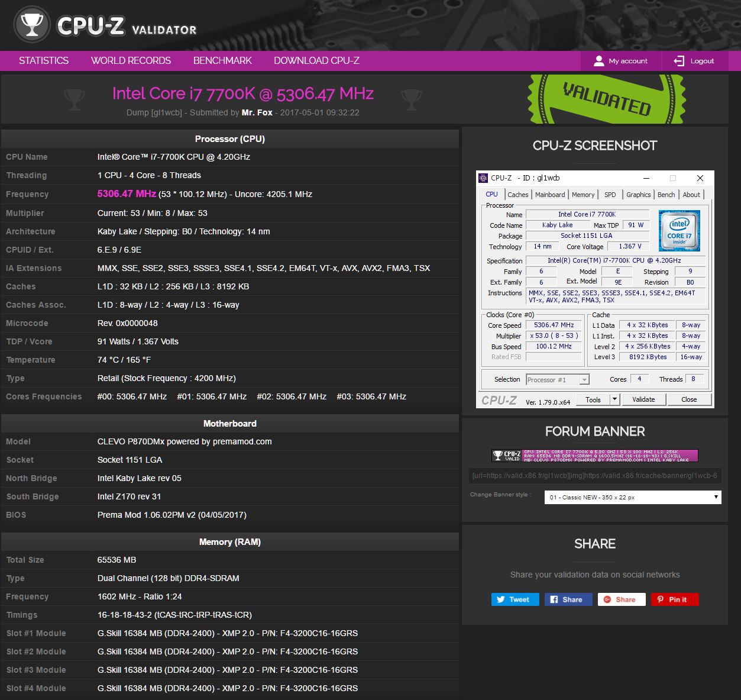741x700 pixels.
Task: Click the Tweet share button
Action: [x=515, y=599]
